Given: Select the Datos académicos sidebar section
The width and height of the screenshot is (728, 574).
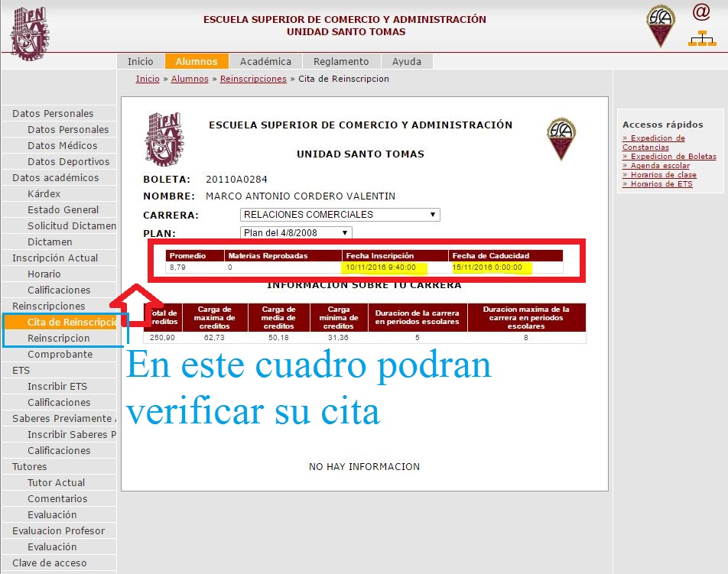Looking at the screenshot, I should [58, 178].
